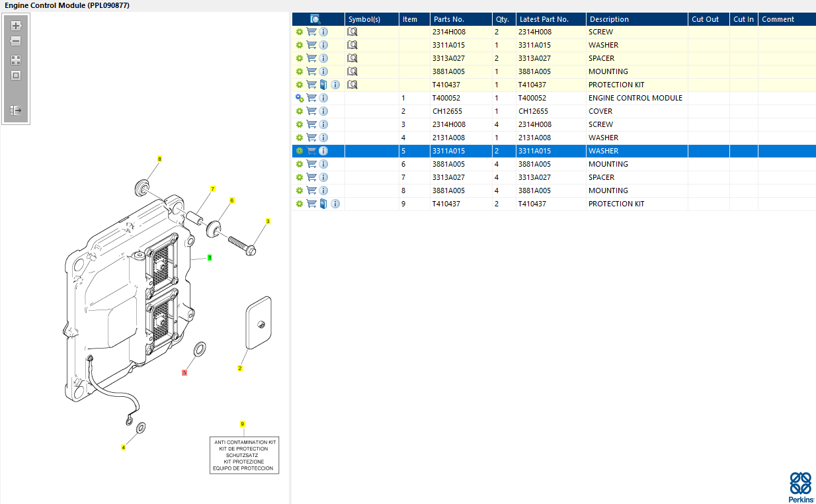This screenshot has width=816, height=504.
Task: Open the blue book icon for item 9
Action: tap(323, 204)
